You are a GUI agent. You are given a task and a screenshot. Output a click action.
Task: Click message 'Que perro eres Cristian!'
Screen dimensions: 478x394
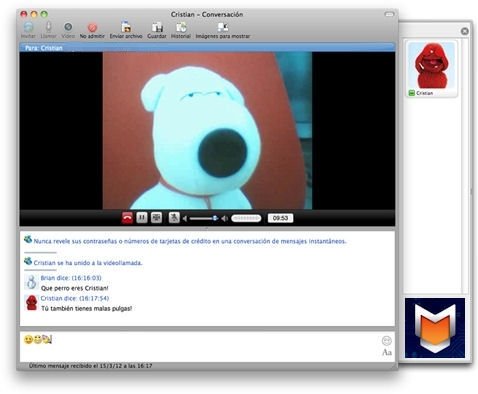tap(75, 288)
